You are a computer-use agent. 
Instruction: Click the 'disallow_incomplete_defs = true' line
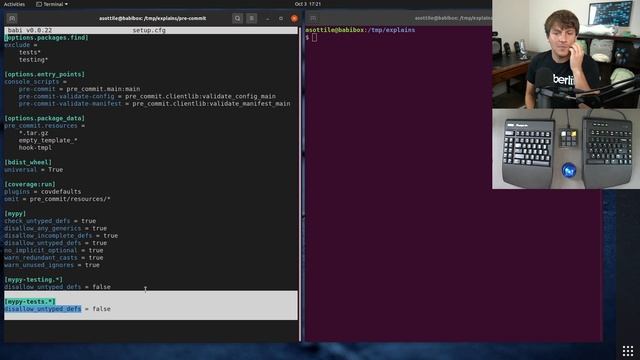61,236
